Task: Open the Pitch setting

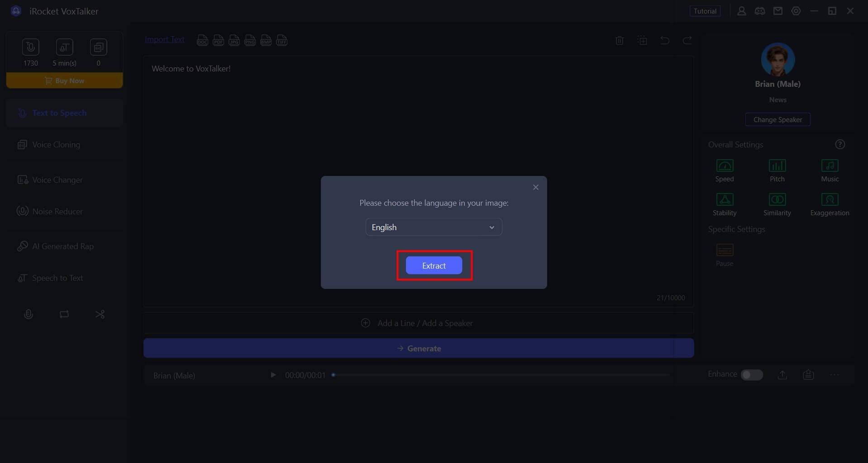Action: 777,170
